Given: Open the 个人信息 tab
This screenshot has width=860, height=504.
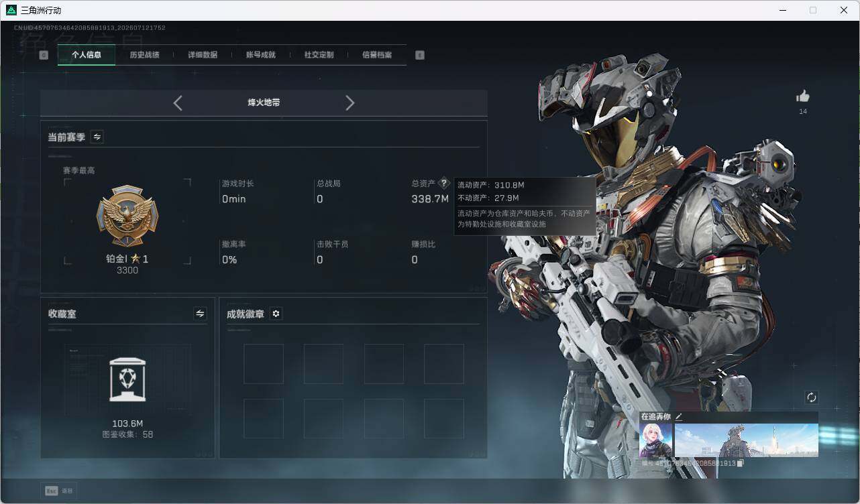Looking at the screenshot, I should [x=87, y=55].
